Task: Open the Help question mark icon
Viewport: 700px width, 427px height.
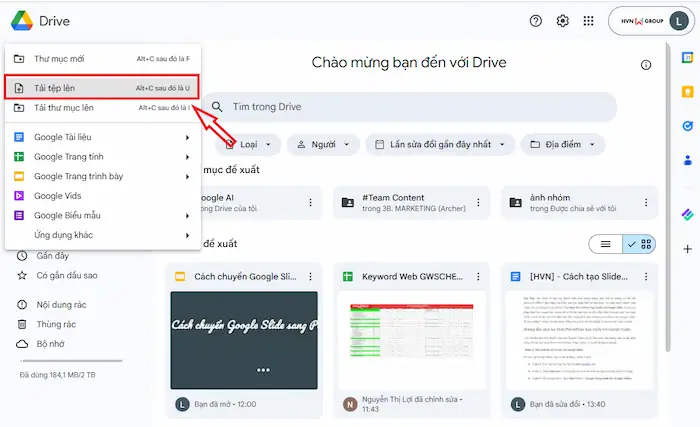Action: (536, 21)
